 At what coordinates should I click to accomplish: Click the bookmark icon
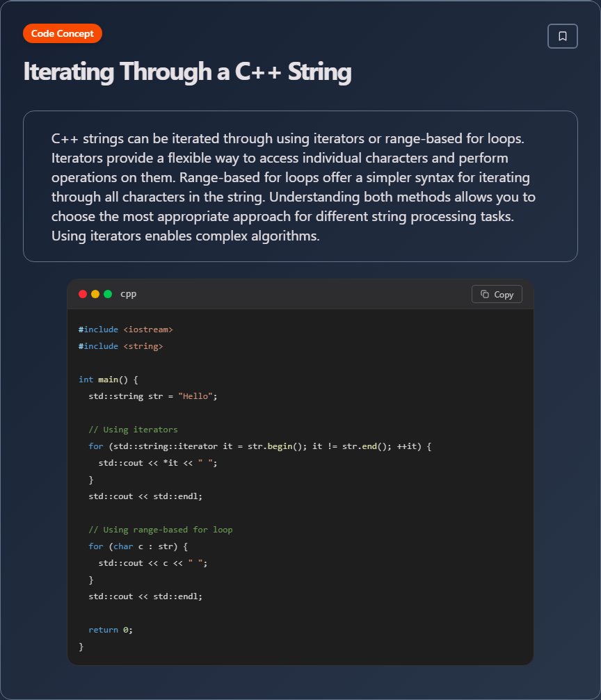(x=563, y=36)
